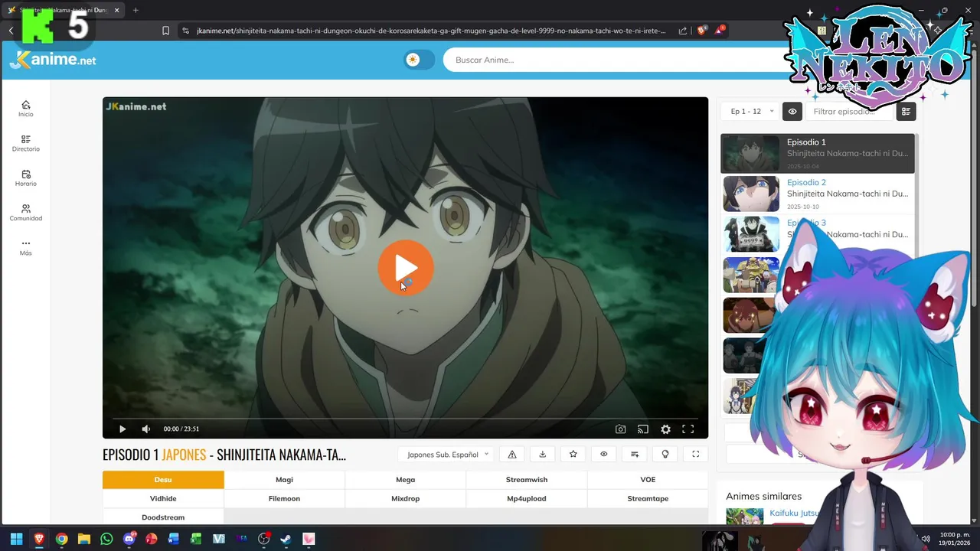Open Steam from the taskbar

click(286, 539)
